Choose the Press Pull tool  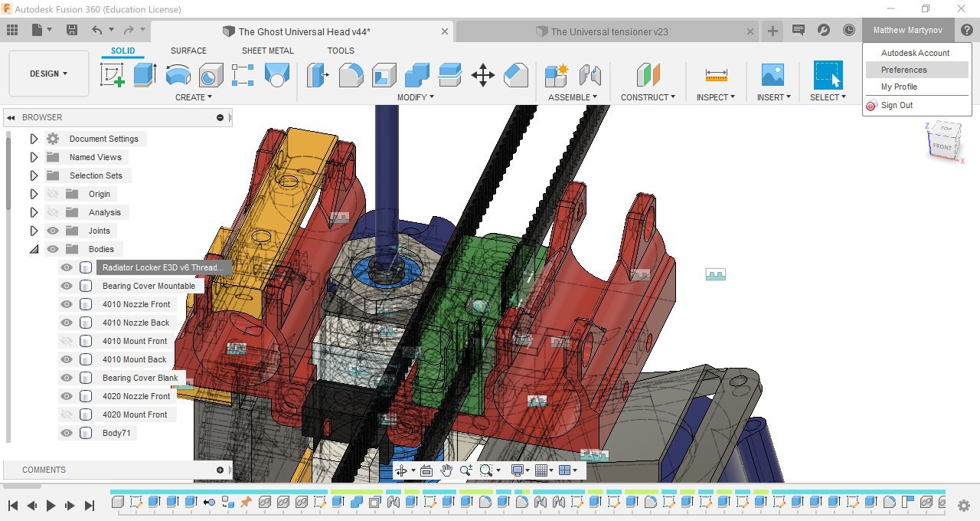coord(317,74)
